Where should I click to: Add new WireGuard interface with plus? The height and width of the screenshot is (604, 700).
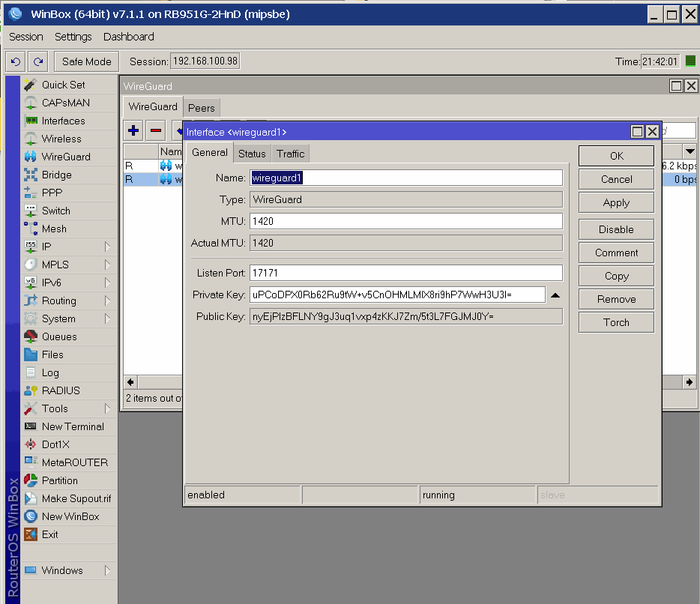coord(133,131)
